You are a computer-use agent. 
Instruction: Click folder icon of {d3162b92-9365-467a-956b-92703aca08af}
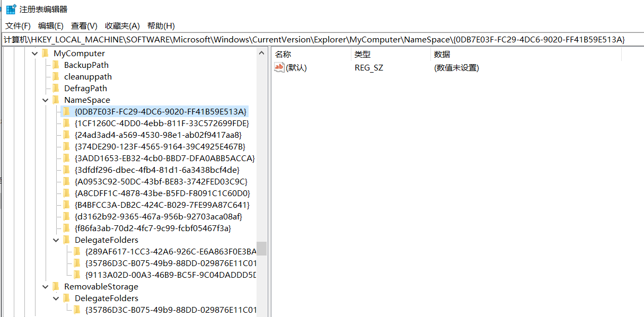pyautogui.click(x=66, y=216)
